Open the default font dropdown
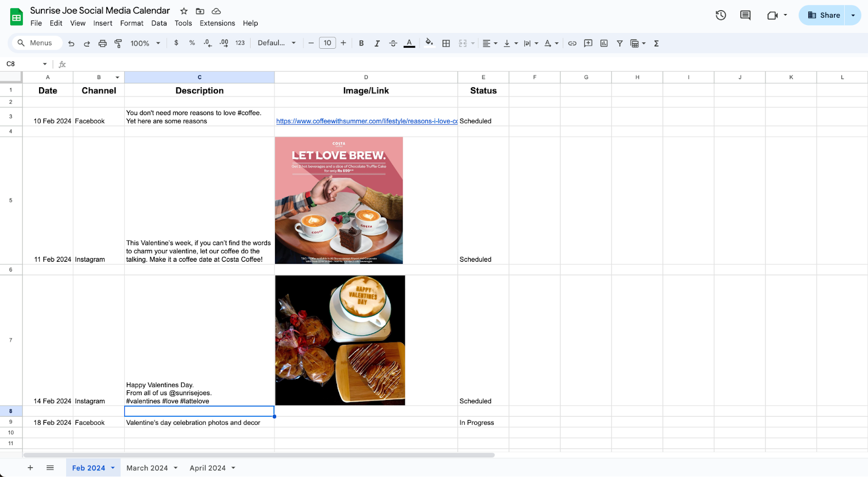Viewport: 868px width, 477px height. click(x=277, y=43)
